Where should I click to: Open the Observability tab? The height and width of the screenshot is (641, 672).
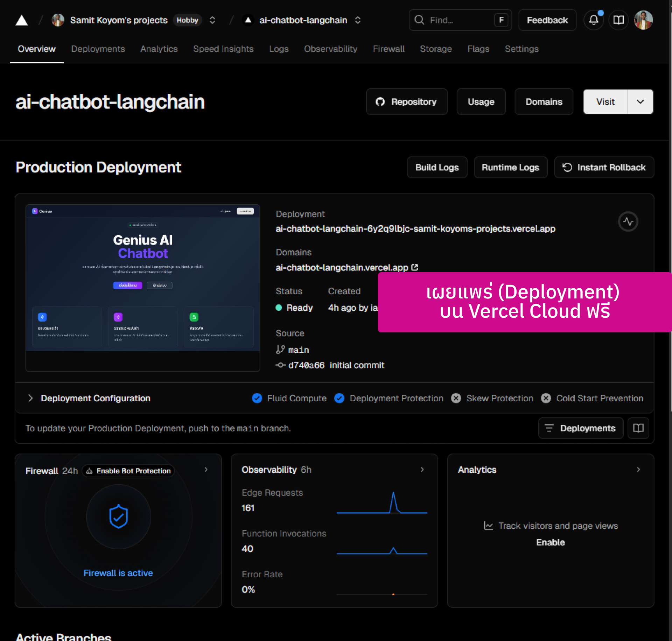[331, 49]
